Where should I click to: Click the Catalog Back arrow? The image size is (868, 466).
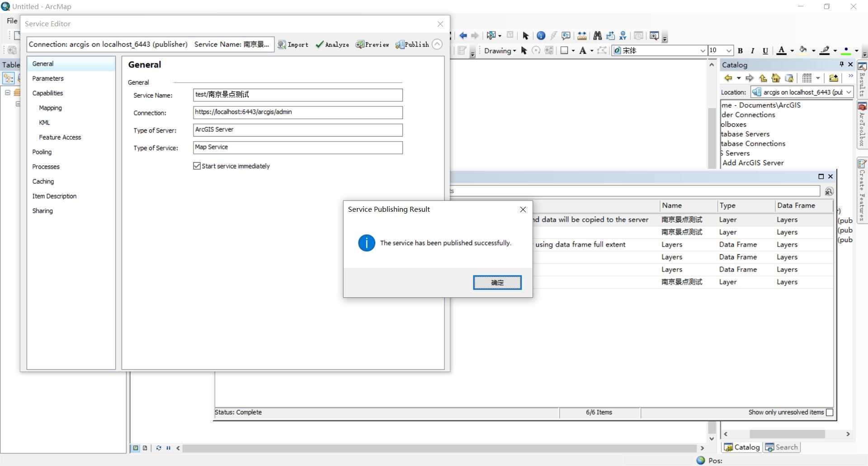(728, 78)
